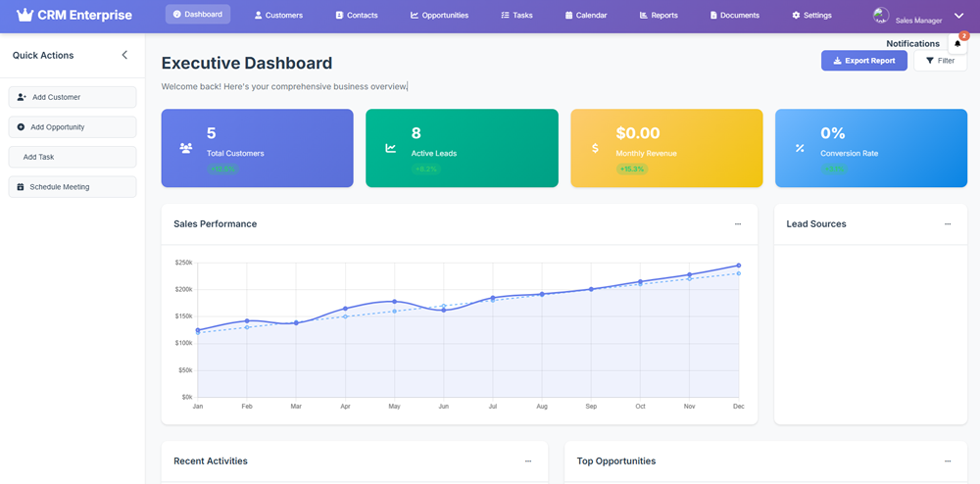This screenshot has width=980, height=484.
Task: Click the CRM Enterprise crown logo
Action: point(24,16)
